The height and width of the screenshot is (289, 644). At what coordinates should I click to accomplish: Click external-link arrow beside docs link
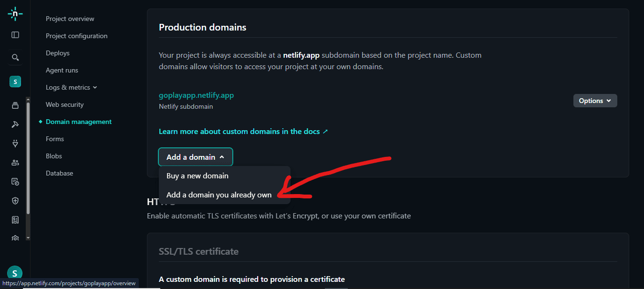[x=325, y=132]
